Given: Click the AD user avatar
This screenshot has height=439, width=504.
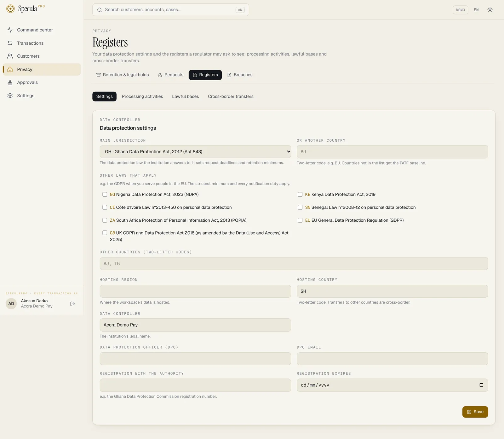Looking at the screenshot, I should pyautogui.click(x=11, y=304).
